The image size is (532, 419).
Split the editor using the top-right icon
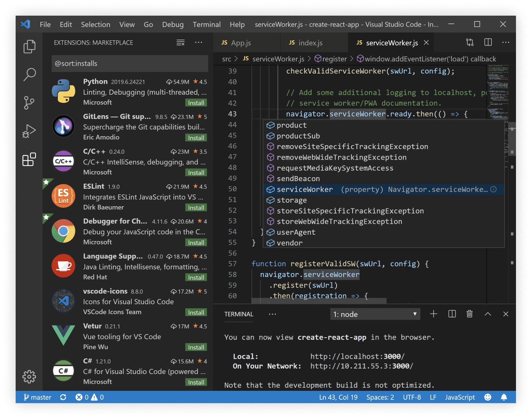[488, 42]
